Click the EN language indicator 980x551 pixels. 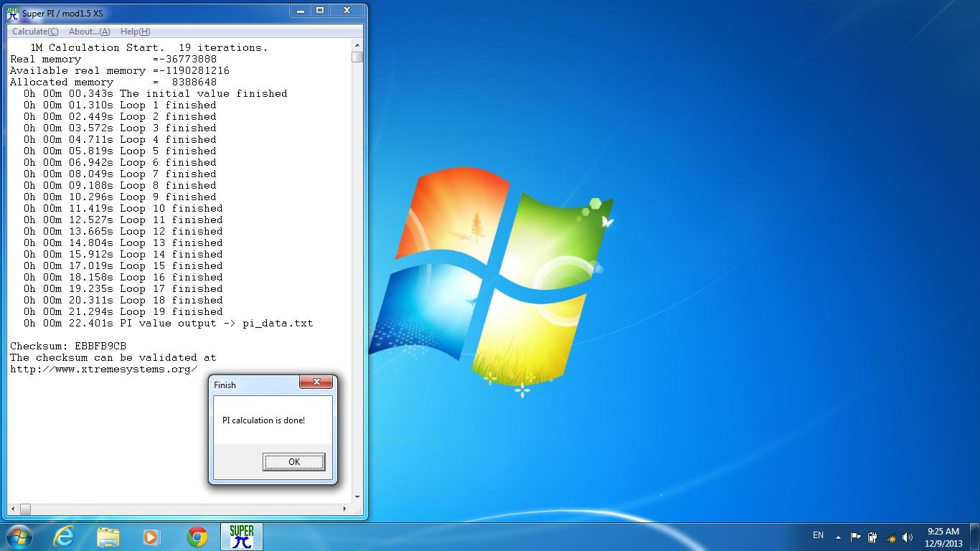[818, 535]
